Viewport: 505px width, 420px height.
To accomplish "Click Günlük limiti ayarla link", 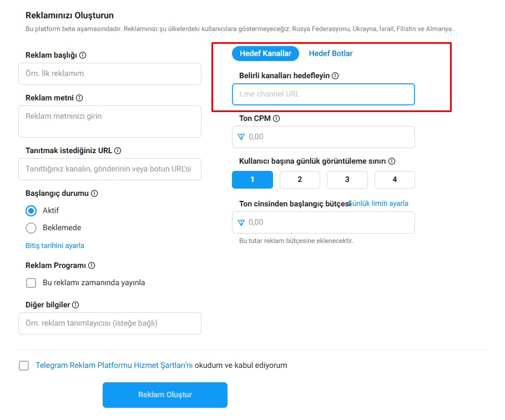I will click(378, 204).
